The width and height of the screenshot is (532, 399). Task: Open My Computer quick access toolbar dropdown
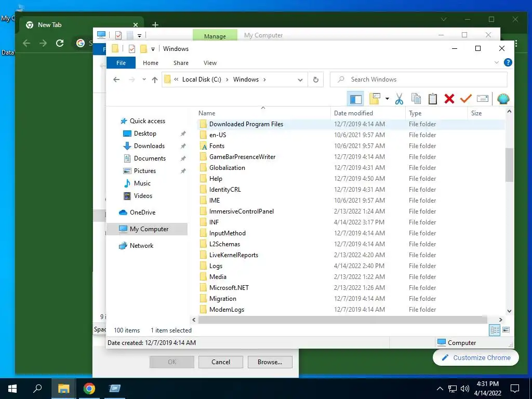(x=139, y=35)
